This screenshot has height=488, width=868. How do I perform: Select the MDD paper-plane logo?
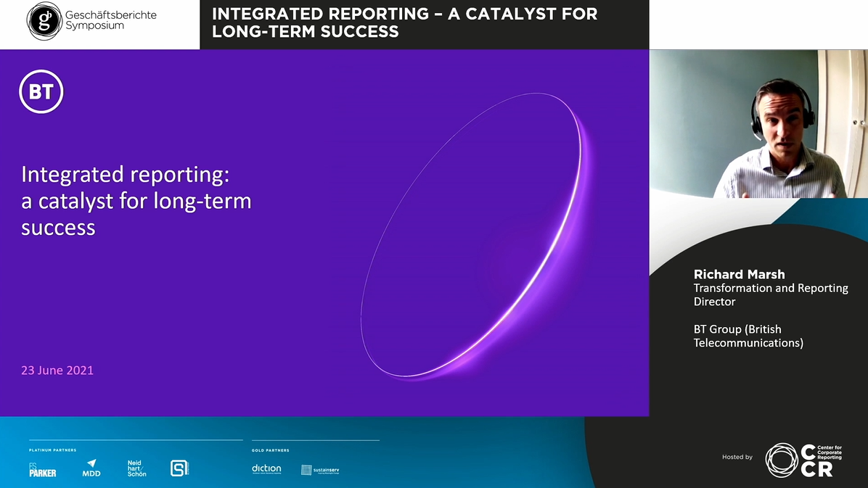tap(91, 468)
